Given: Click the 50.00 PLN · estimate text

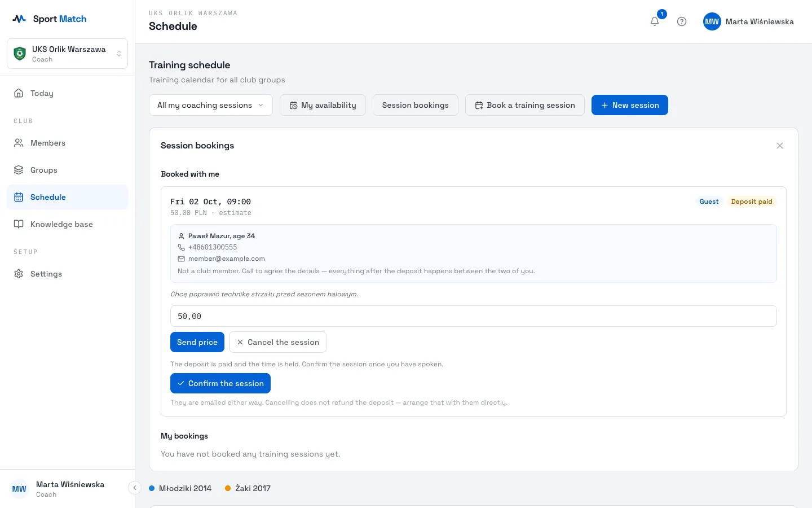Looking at the screenshot, I should pos(211,213).
